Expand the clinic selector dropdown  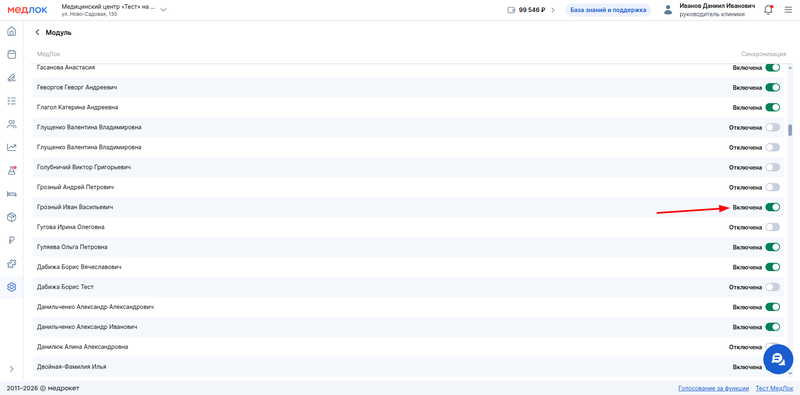click(x=163, y=10)
